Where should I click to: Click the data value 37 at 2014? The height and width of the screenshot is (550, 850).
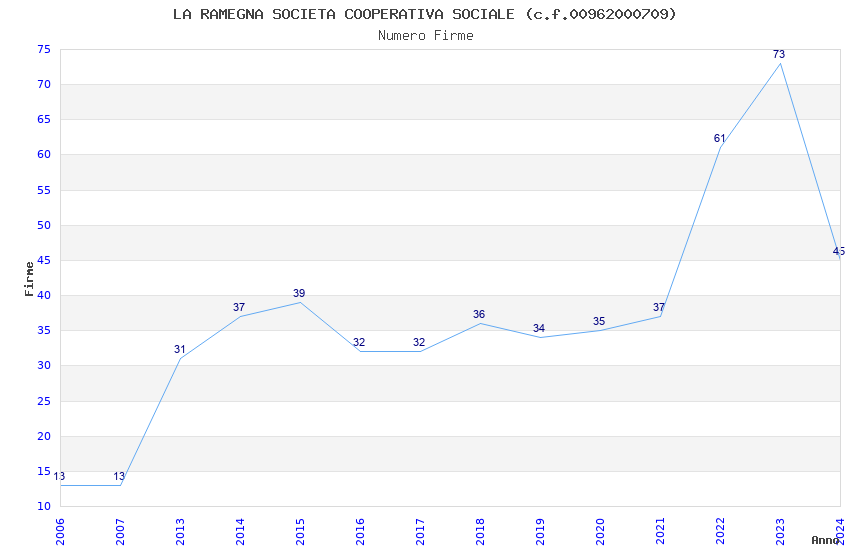tap(239, 307)
